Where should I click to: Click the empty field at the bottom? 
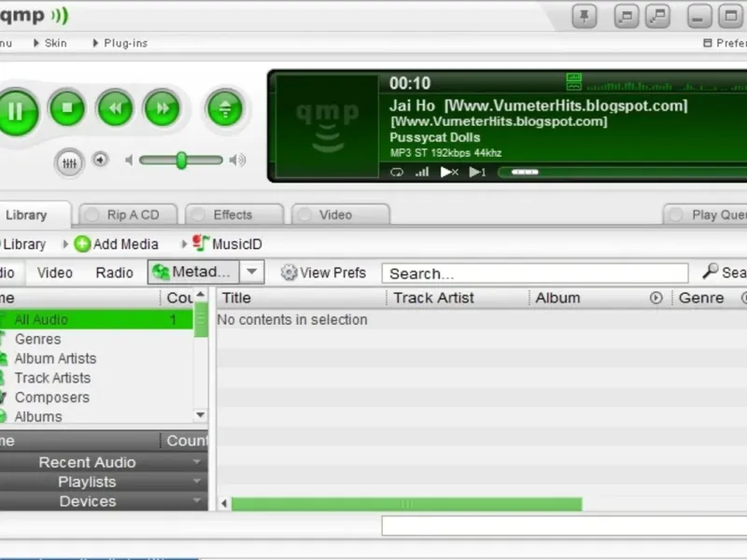click(564, 526)
